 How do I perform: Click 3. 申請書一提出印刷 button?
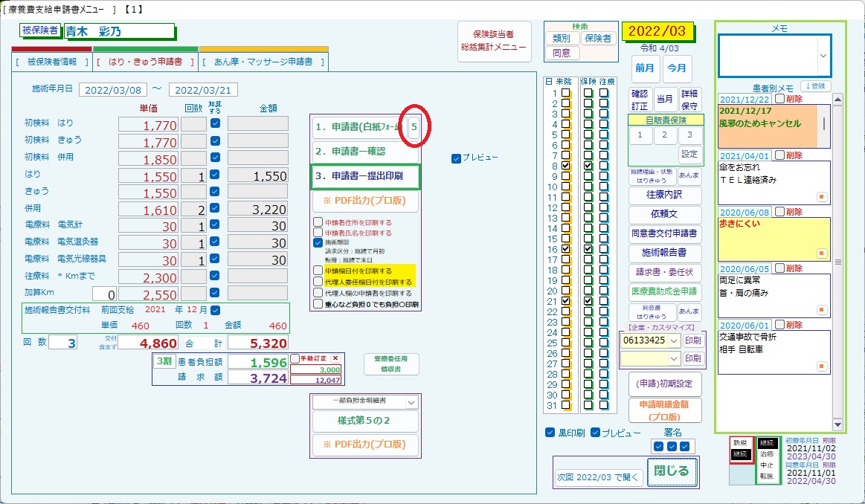click(x=365, y=176)
